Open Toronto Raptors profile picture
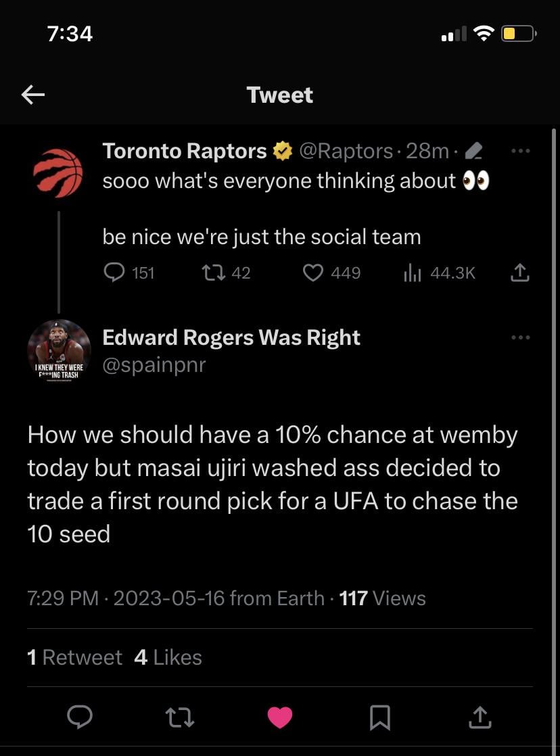Image resolution: width=560 pixels, height=756 pixels. [x=58, y=173]
